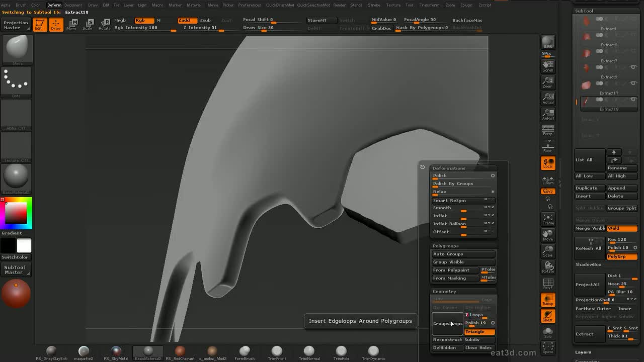Click the Duplicate subtool button
This screenshot has height=362, width=644.
click(x=590, y=188)
